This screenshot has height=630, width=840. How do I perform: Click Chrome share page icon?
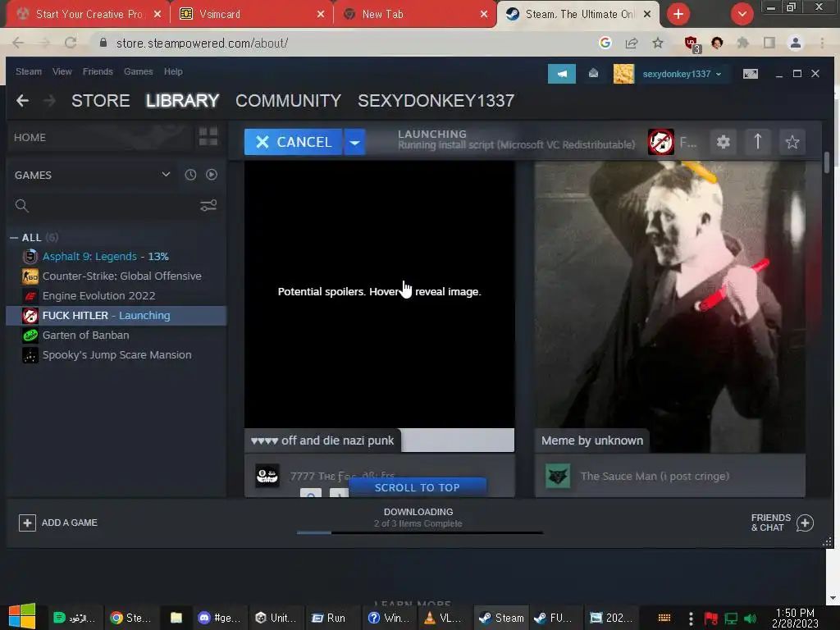coord(632,43)
